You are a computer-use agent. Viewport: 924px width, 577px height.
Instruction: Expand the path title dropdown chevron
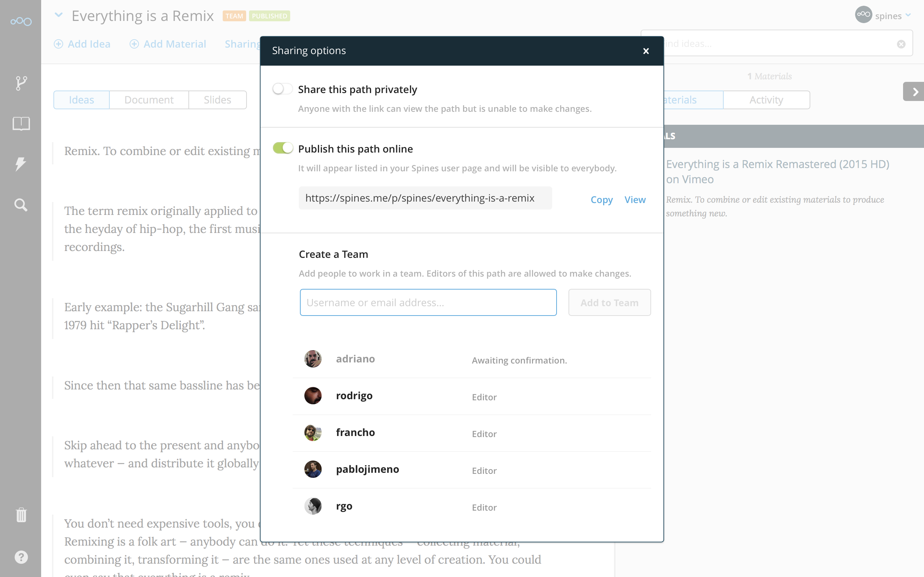[x=58, y=15]
